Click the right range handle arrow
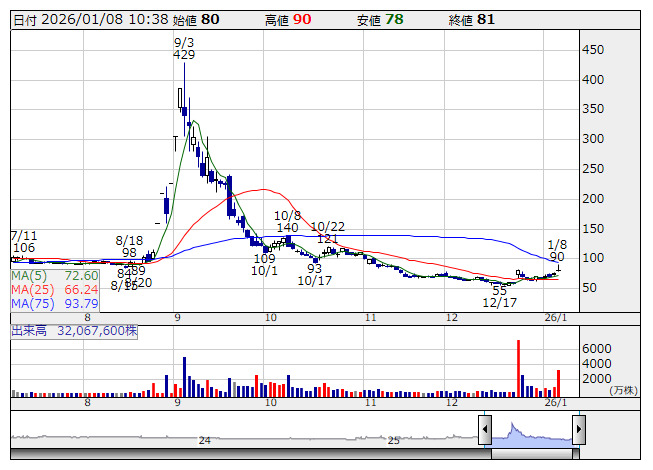This screenshot has height=470, width=653. (578, 431)
